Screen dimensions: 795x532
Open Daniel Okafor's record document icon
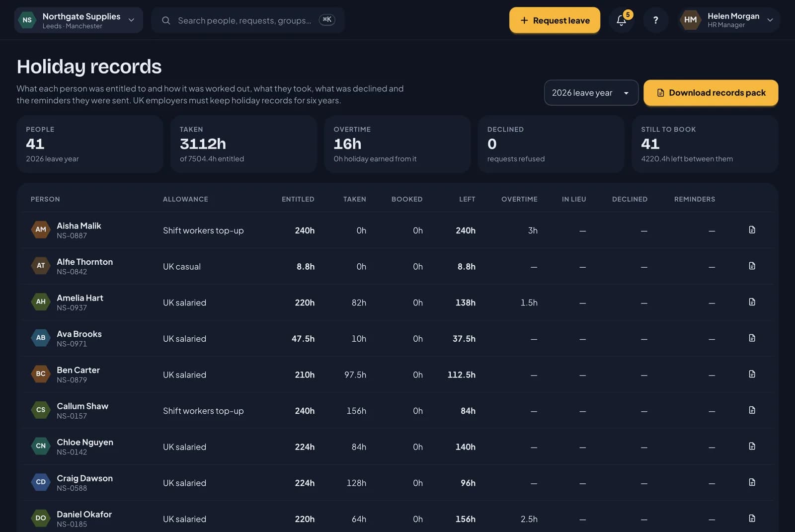(752, 518)
